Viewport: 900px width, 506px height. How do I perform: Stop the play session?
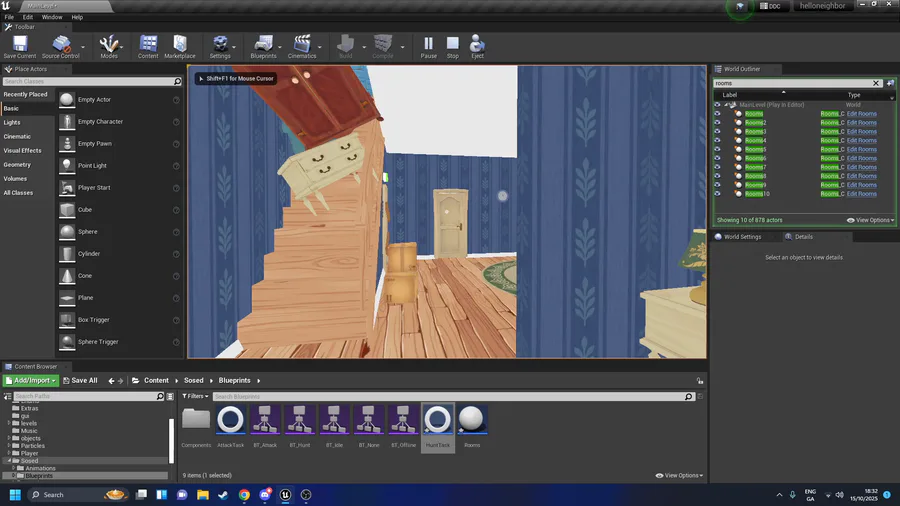point(453,47)
